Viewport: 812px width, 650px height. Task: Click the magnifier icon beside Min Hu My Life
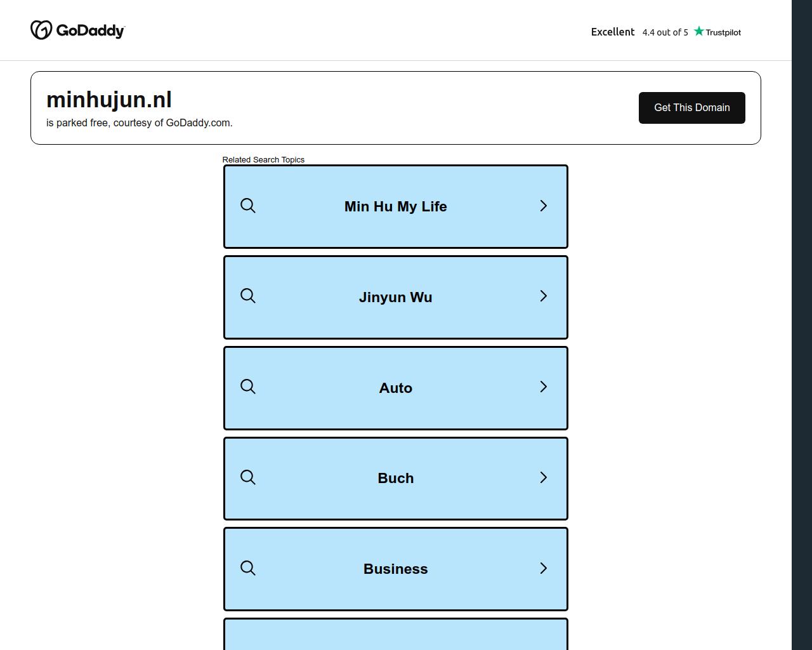(x=248, y=206)
